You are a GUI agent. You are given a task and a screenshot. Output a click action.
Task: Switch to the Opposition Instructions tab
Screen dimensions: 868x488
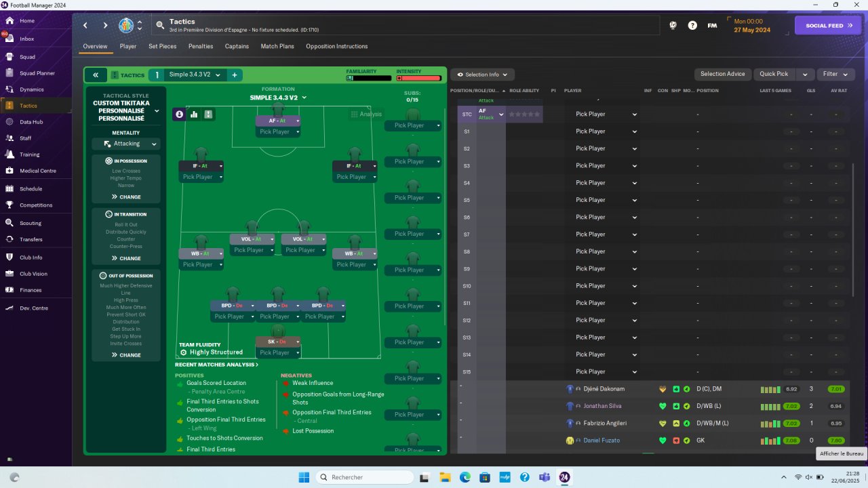pos(337,47)
